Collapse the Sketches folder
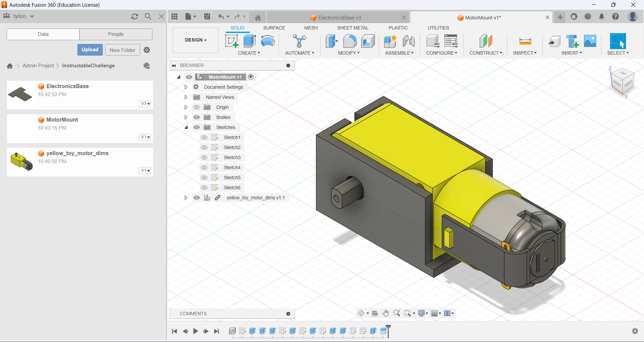Viewport: 644px width, 342px height. pos(186,127)
